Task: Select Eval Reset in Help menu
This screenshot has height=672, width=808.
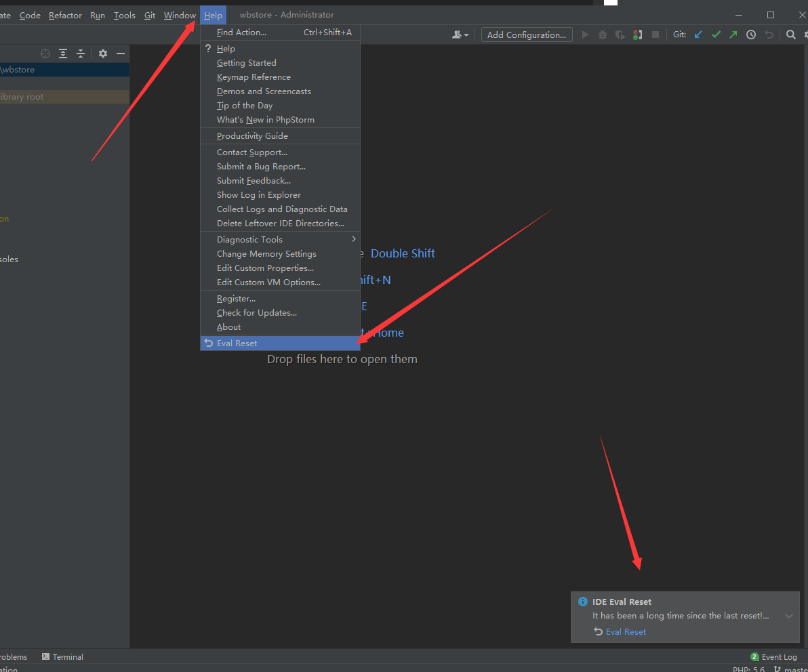Action: click(x=237, y=343)
